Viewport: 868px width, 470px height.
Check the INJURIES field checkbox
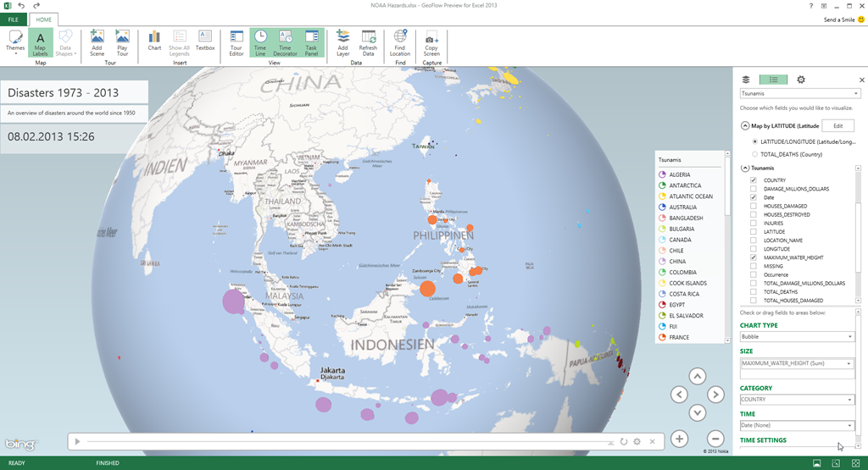(753, 224)
